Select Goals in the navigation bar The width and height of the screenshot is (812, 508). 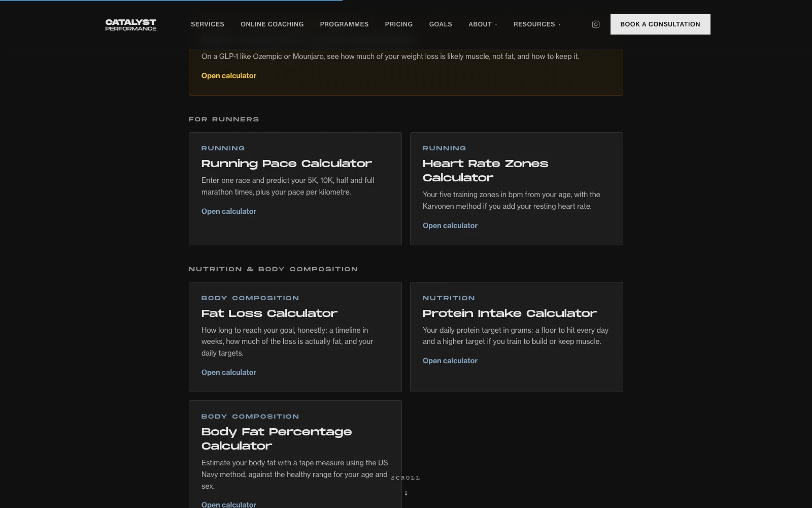[x=441, y=24]
